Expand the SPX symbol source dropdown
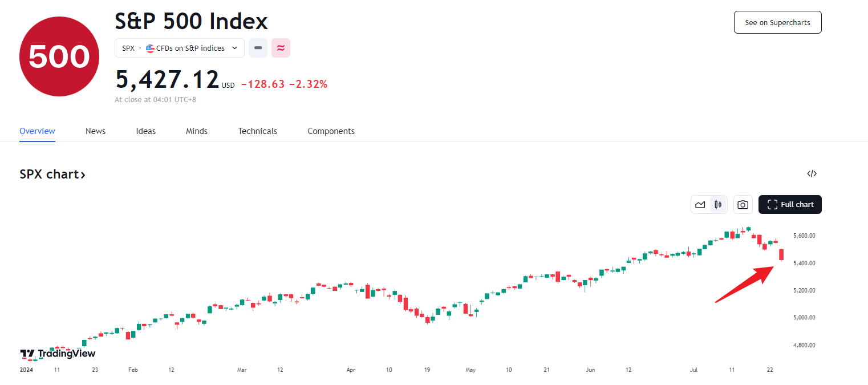The width and height of the screenshot is (868, 385). [x=234, y=48]
